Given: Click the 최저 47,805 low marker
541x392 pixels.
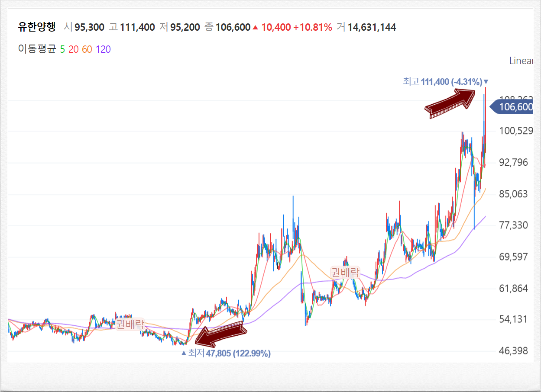Looking at the screenshot, I should (226, 353).
